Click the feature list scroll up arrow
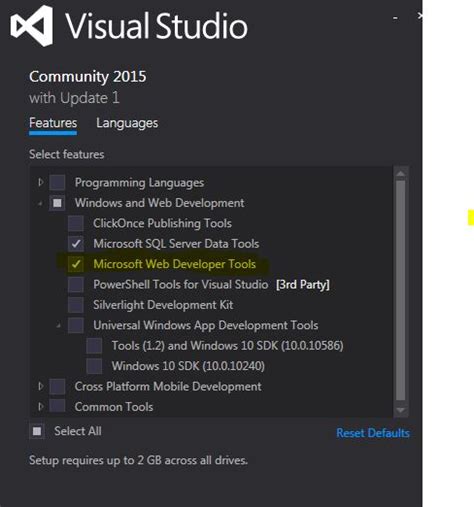Image resolution: width=474 pixels, height=507 pixels. 401,174
